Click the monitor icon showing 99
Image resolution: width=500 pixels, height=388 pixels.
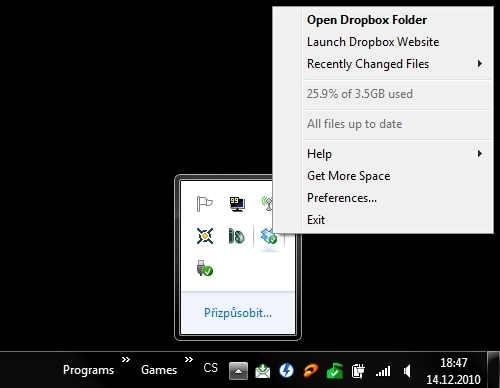[x=237, y=204]
